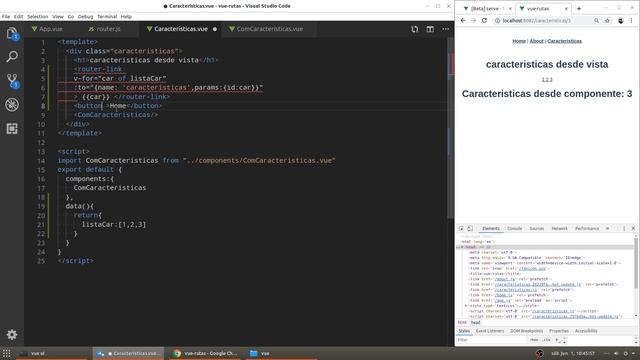Open the Accessibility sub-tab in DevTools
The width and height of the screenshot is (640, 360).
click(586, 331)
